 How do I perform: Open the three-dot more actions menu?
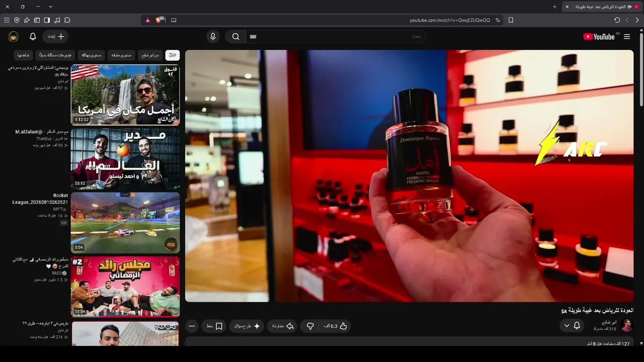pos(192,326)
